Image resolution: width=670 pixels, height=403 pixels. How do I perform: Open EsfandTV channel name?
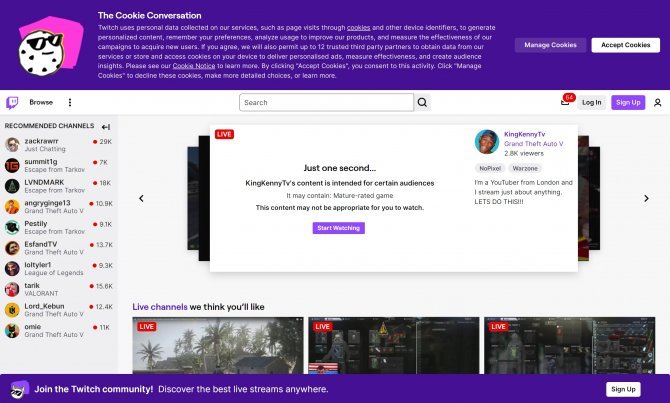41,244
